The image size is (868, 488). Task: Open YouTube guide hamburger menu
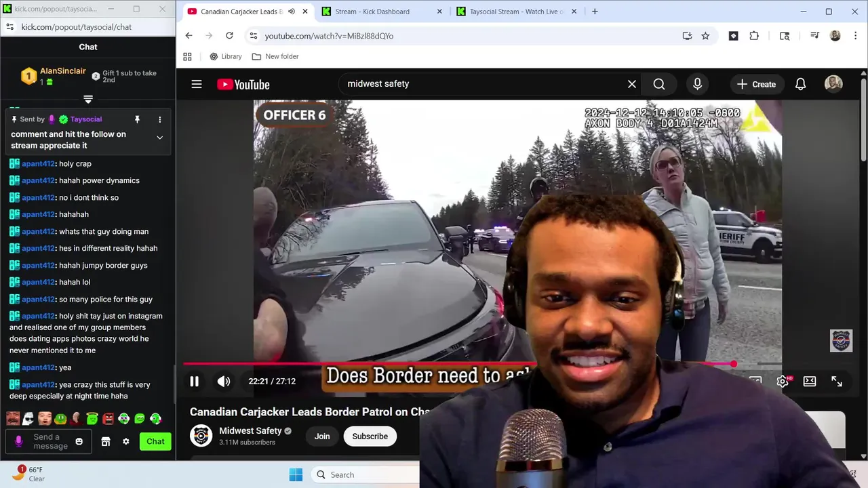coord(197,84)
